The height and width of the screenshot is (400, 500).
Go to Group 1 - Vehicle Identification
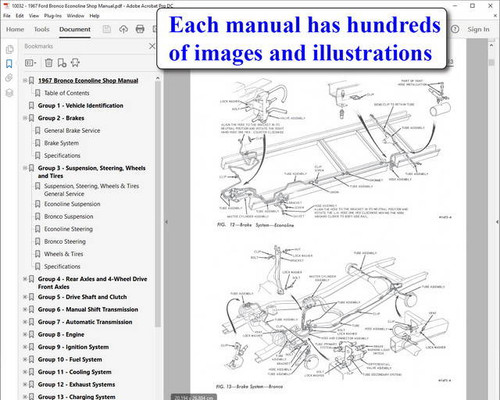pos(80,106)
